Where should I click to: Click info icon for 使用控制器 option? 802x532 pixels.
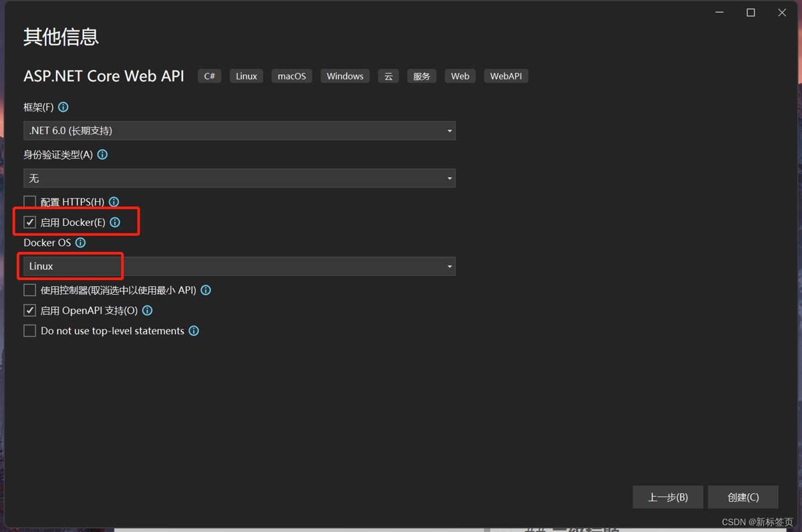click(x=206, y=290)
